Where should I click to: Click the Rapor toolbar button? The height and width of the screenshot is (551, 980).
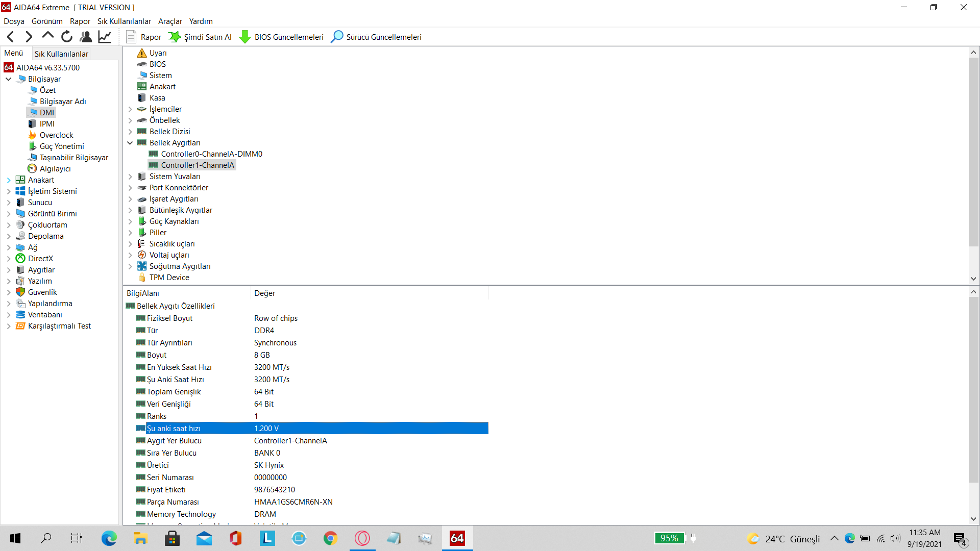(x=144, y=37)
